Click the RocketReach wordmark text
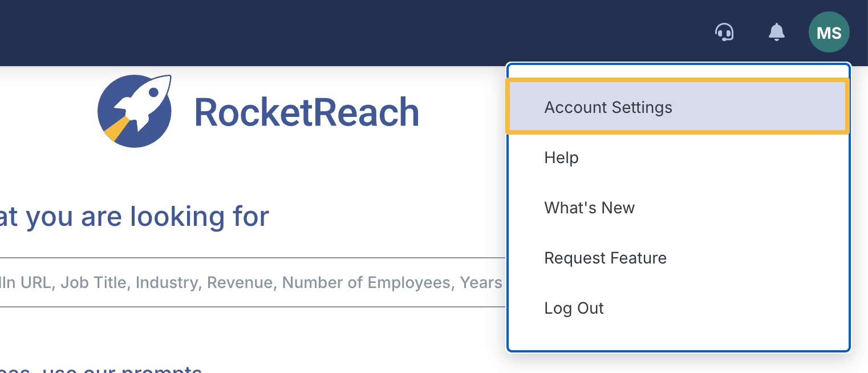This screenshot has height=373, width=868. [x=306, y=112]
